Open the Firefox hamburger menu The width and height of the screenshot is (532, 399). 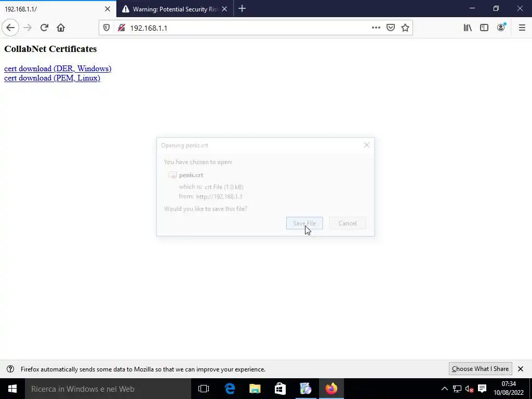point(522,28)
